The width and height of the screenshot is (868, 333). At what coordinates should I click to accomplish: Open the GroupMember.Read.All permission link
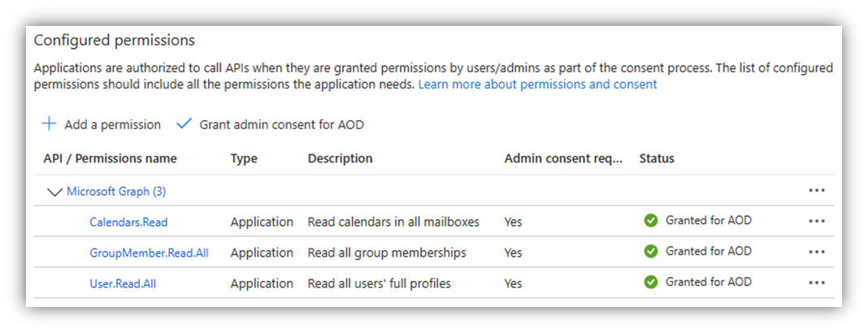click(x=149, y=253)
